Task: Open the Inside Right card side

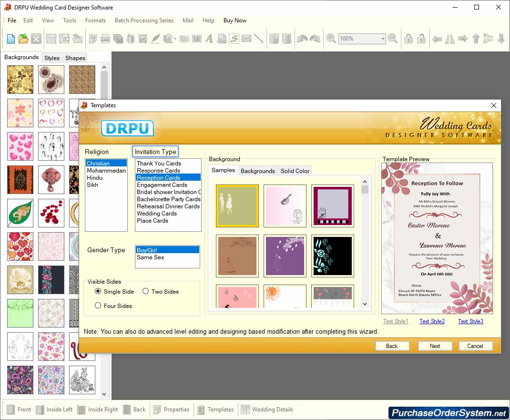Action: coord(98,409)
